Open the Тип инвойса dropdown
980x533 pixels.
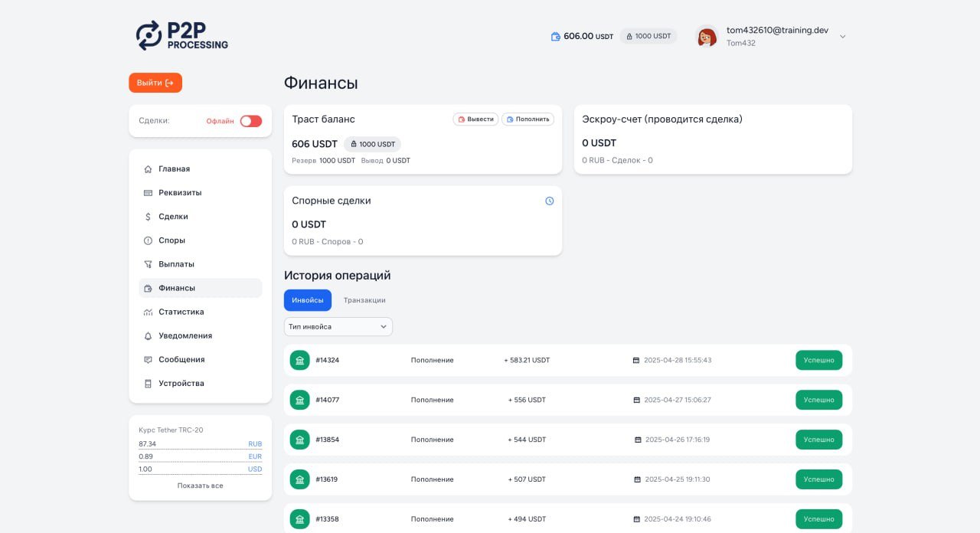[x=338, y=326]
